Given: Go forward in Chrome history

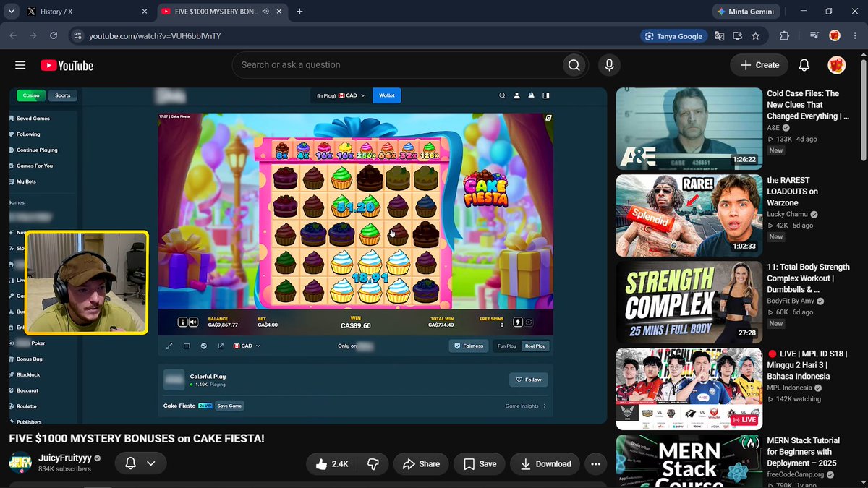Looking at the screenshot, I should point(33,35).
